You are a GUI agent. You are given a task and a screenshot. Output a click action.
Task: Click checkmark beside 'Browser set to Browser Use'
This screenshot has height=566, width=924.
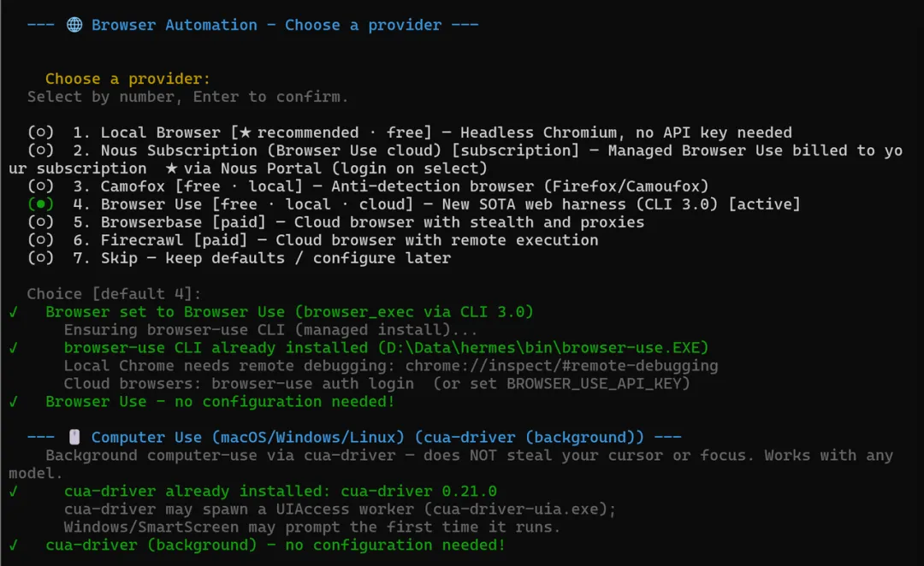[x=14, y=311]
